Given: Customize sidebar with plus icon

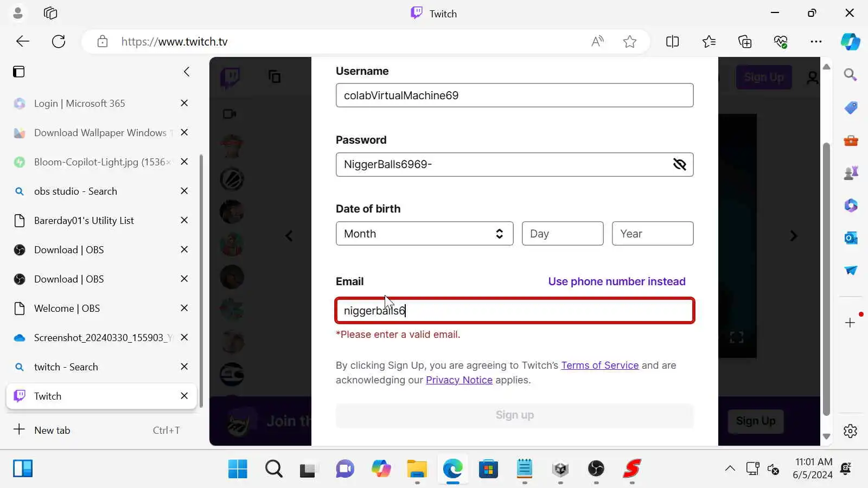Looking at the screenshot, I should tap(850, 323).
